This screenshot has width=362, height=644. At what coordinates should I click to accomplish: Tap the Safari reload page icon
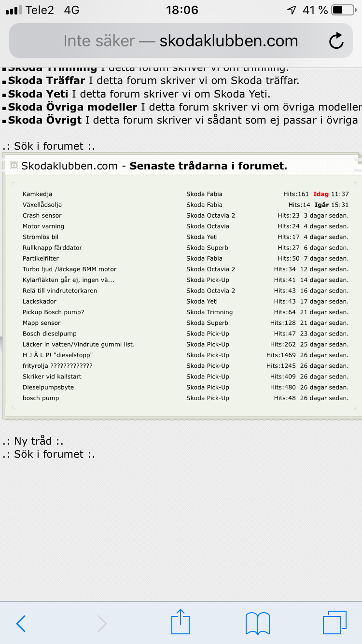[336, 41]
